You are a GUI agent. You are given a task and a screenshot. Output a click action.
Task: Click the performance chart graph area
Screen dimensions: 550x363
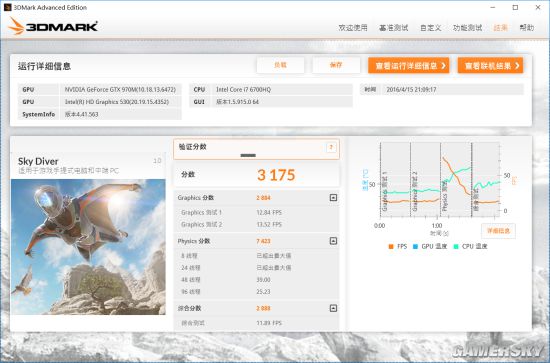pos(440,180)
